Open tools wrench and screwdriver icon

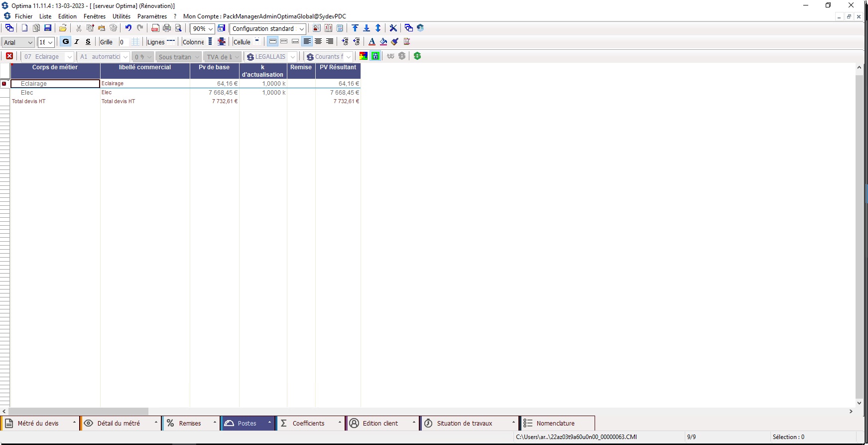(x=393, y=28)
